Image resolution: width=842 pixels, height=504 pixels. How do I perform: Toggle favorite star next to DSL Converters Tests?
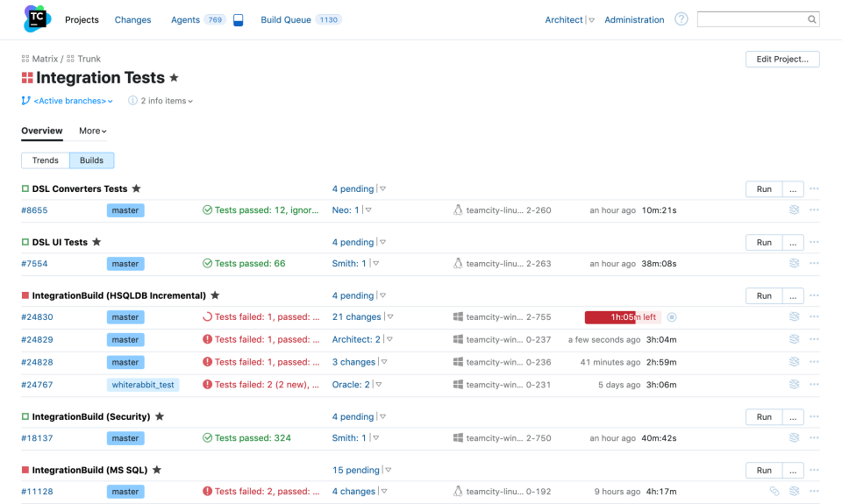click(136, 188)
